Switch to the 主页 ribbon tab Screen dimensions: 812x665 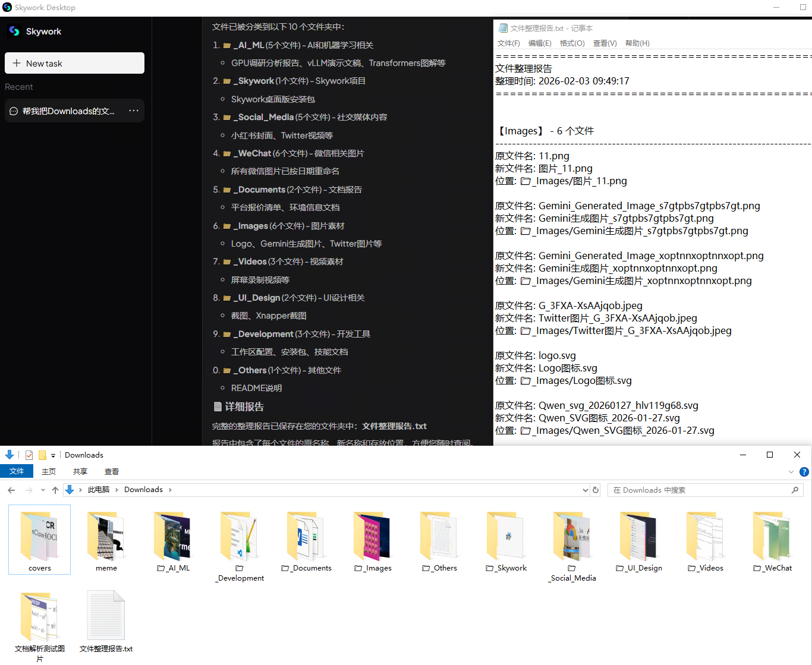(49, 471)
